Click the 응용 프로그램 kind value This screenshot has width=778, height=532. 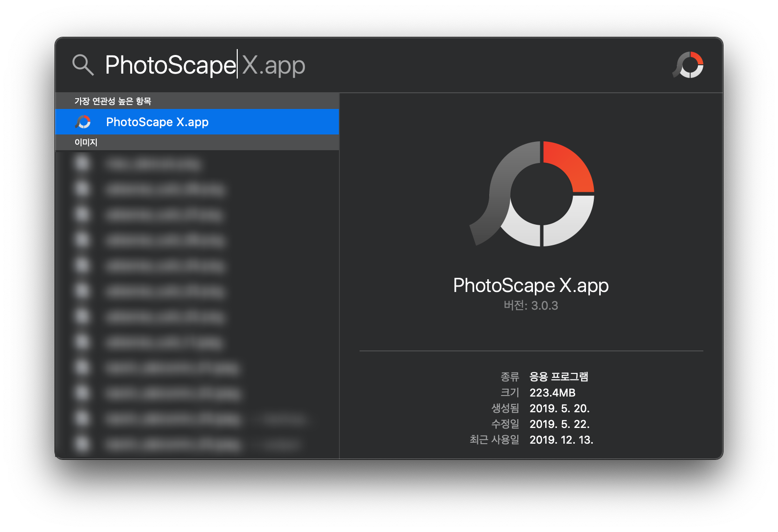pyautogui.click(x=559, y=376)
